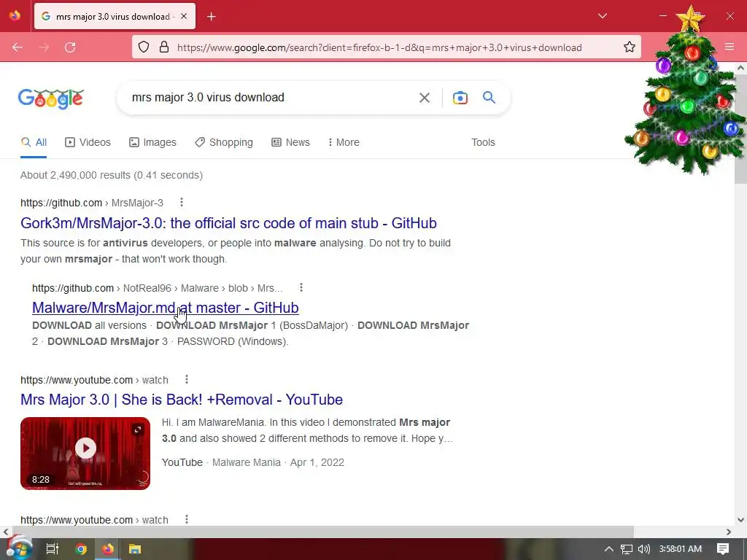Expand video preview icon on thumbnail
This screenshot has width=747, height=560.
pyautogui.click(x=138, y=430)
